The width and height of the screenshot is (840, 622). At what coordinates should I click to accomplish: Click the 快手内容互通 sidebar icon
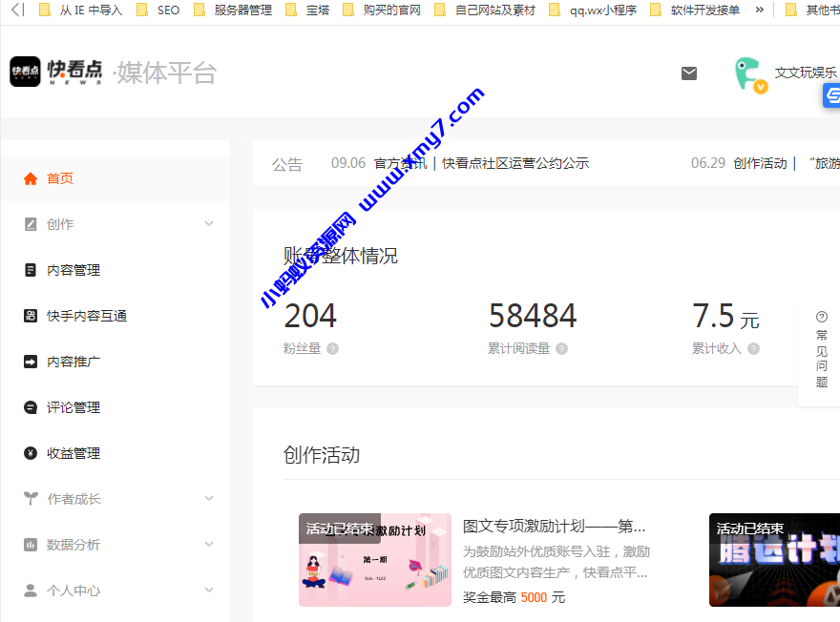coord(29,315)
